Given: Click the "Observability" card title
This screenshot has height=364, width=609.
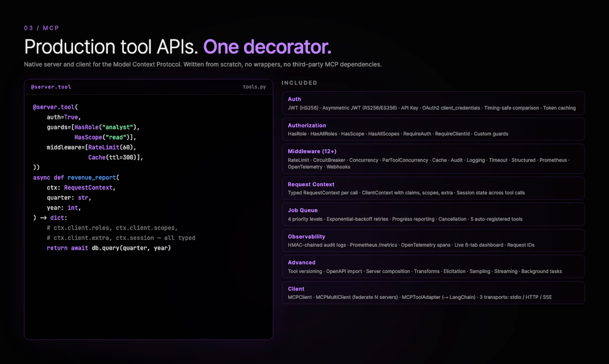Looking at the screenshot, I should tap(306, 237).
